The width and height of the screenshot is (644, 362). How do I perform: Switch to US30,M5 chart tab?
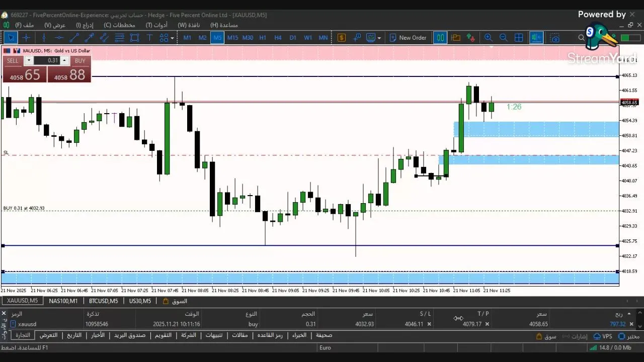coord(140,301)
